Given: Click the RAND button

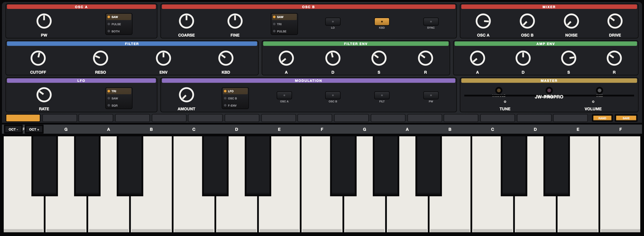Looking at the screenshot, I should (602, 118).
